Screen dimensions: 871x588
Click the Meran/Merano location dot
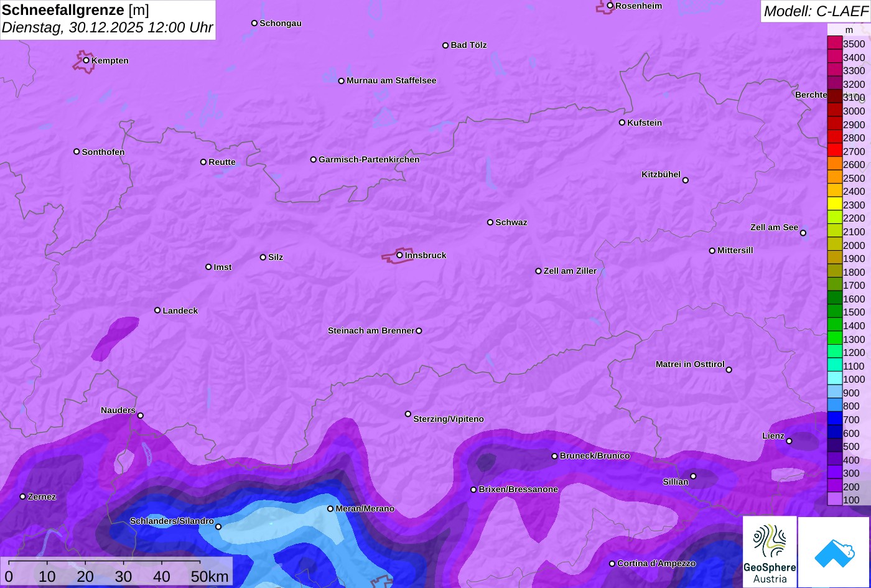coord(330,509)
